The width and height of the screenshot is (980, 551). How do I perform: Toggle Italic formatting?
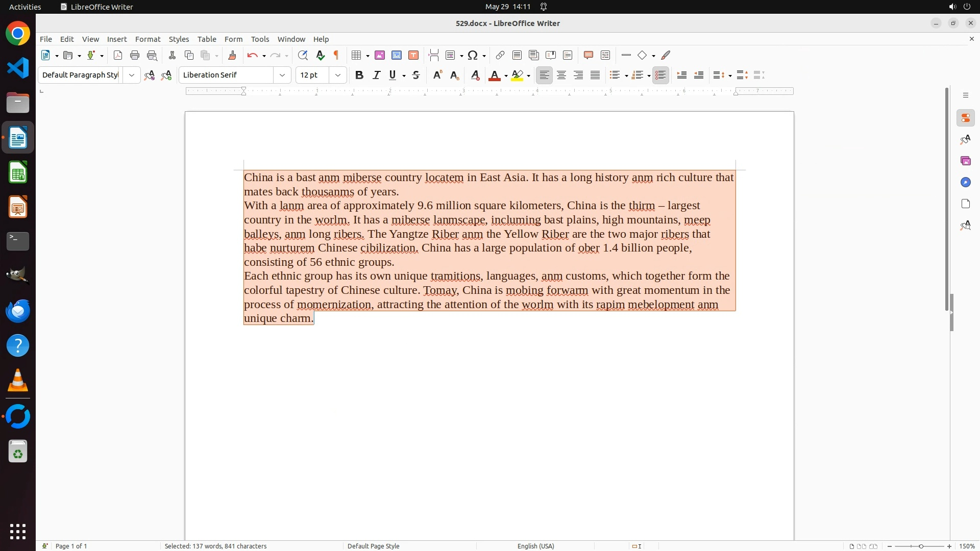tap(376, 76)
